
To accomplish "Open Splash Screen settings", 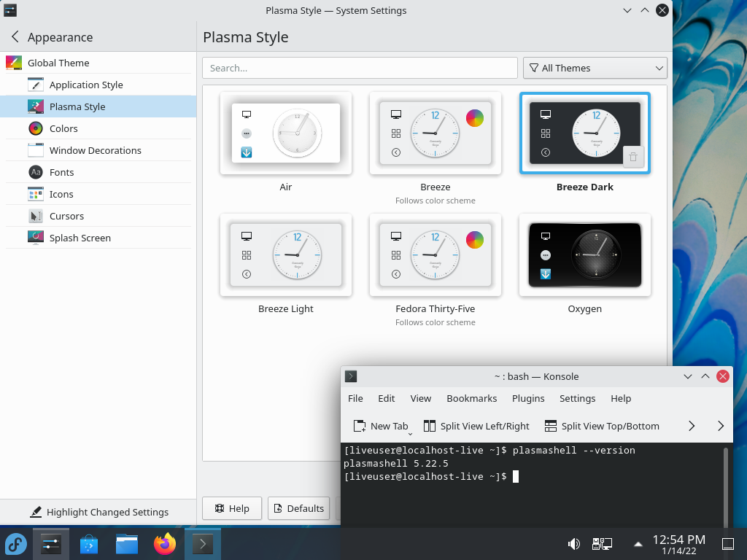I will [98, 238].
